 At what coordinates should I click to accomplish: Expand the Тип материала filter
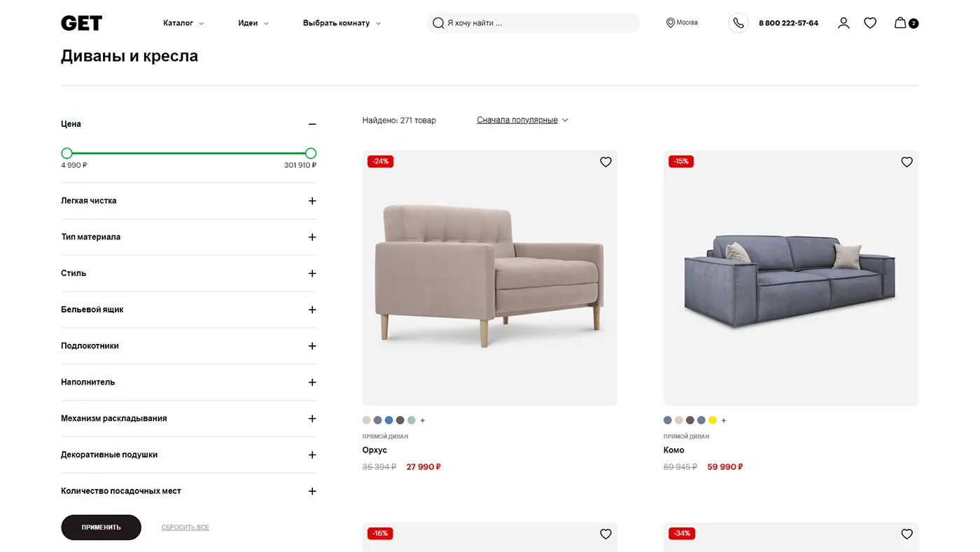(312, 237)
